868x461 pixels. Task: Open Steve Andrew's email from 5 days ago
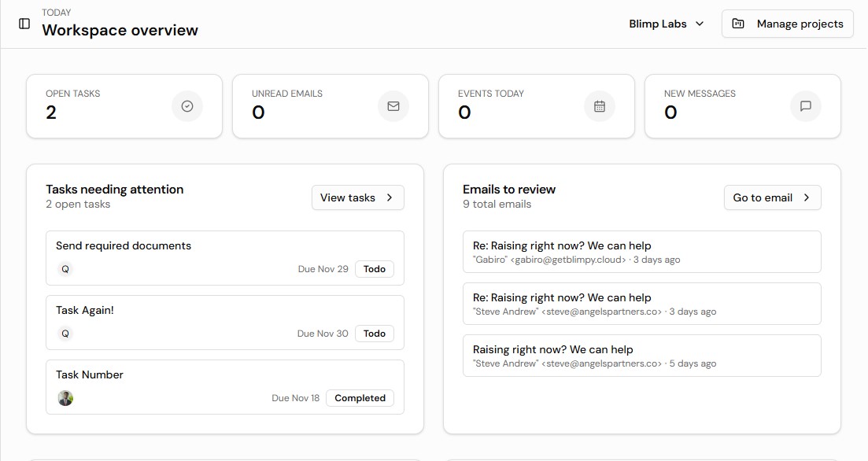(x=641, y=355)
